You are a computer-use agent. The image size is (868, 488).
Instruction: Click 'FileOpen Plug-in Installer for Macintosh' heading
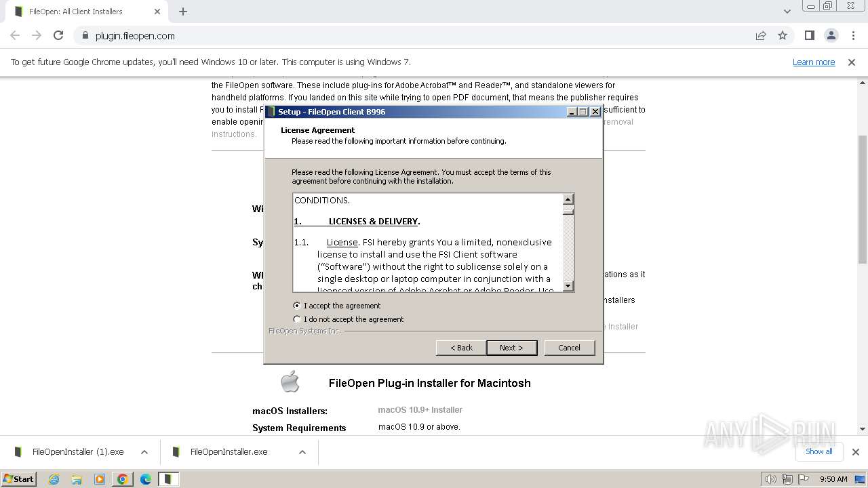click(x=430, y=383)
